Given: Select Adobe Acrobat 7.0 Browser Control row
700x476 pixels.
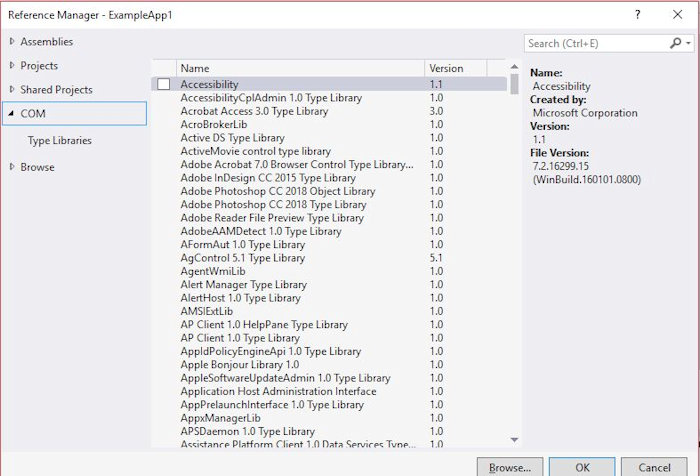Looking at the screenshot, I should (329, 165).
